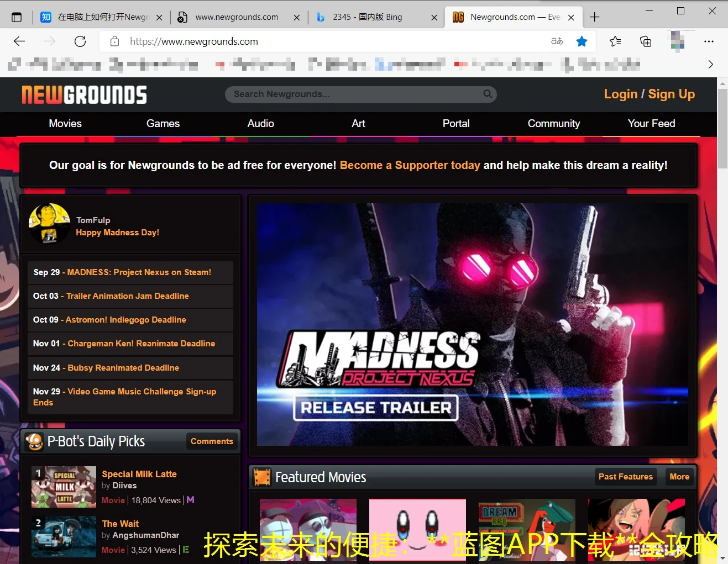Screen dimensions: 728x564
Task: Reload the page with the refresh icon
Action: tap(80, 41)
